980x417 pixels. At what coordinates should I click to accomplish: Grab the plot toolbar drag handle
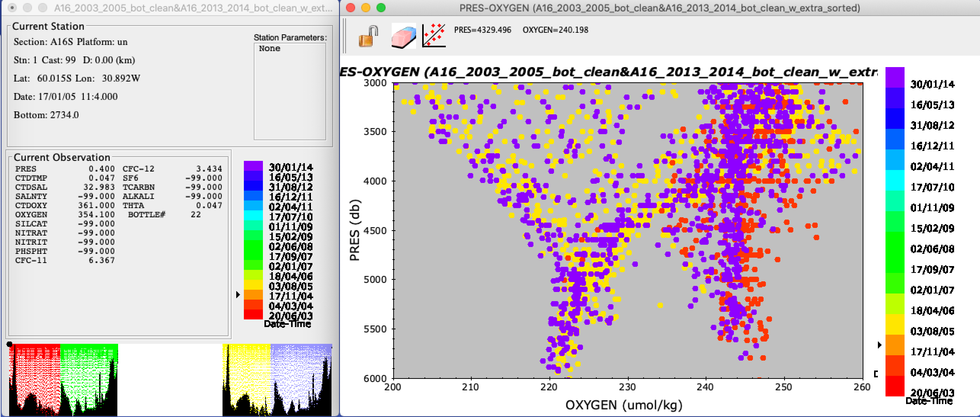(x=344, y=36)
